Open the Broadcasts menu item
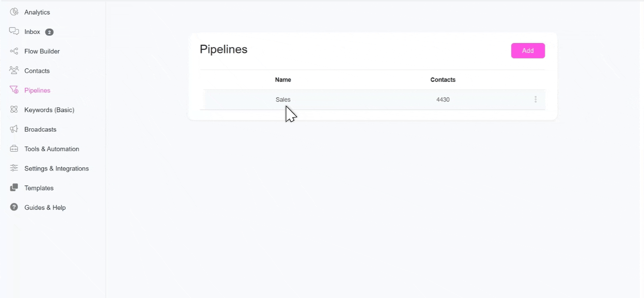644x298 pixels. pos(40,129)
